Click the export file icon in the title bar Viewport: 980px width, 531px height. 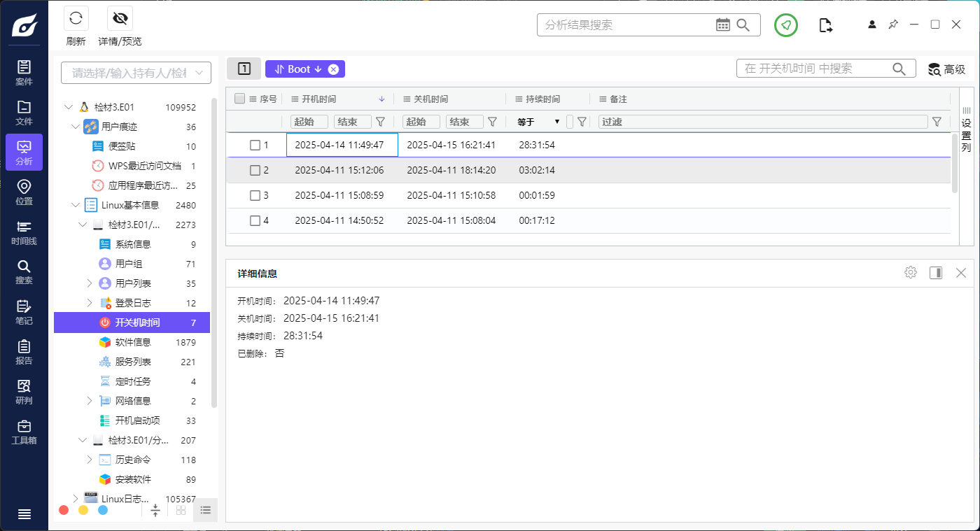[826, 25]
